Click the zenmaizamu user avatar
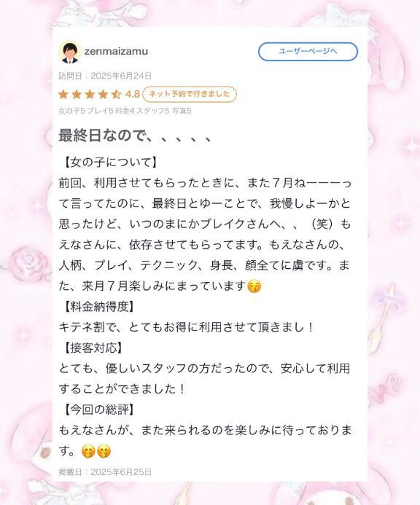420x505 pixels. tap(70, 52)
